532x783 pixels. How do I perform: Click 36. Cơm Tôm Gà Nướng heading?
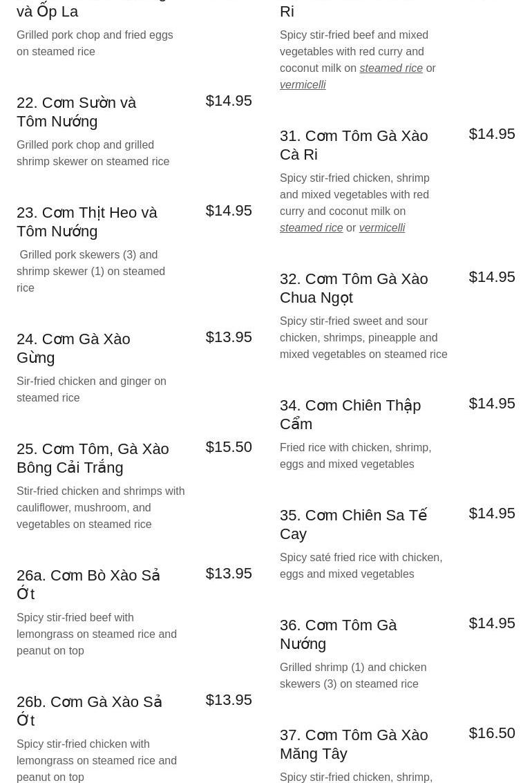339,634
